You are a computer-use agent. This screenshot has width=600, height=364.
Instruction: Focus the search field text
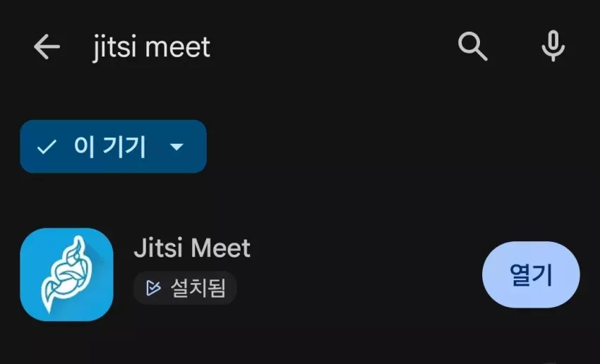pyautogui.click(x=152, y=47)
